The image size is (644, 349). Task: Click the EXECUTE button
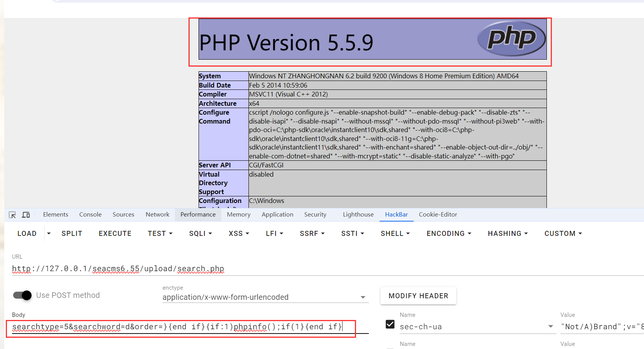pyautogui.click(x=115, y=234)
